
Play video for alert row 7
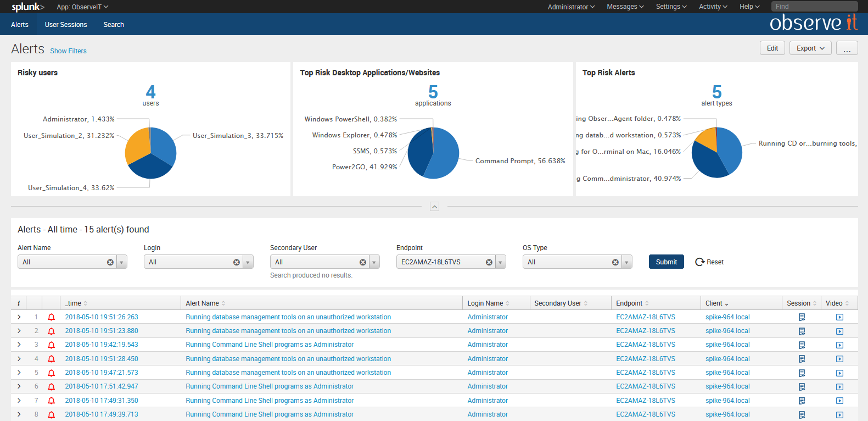(839, 401)
